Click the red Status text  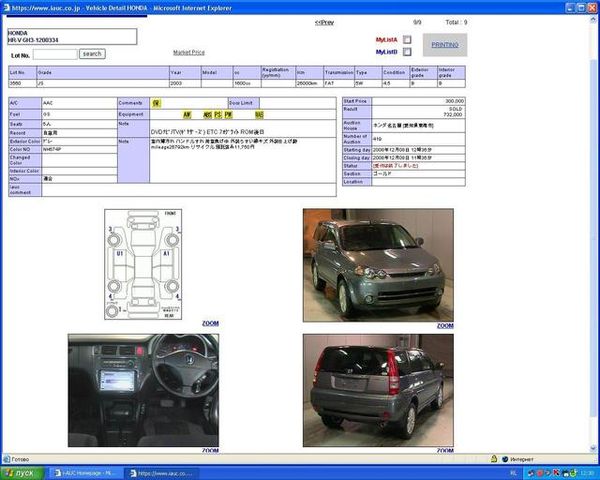[x=396, y=166]
